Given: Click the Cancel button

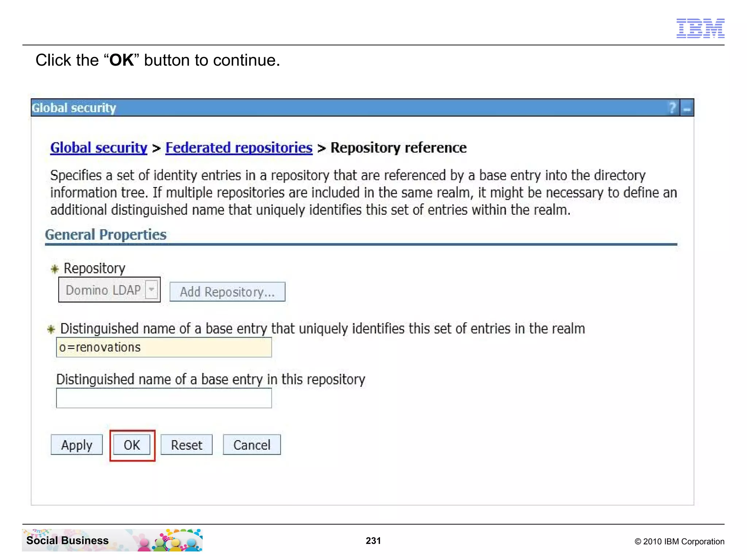Looking at the screenshot, I should pyautogui.click(x=252, y=445).
